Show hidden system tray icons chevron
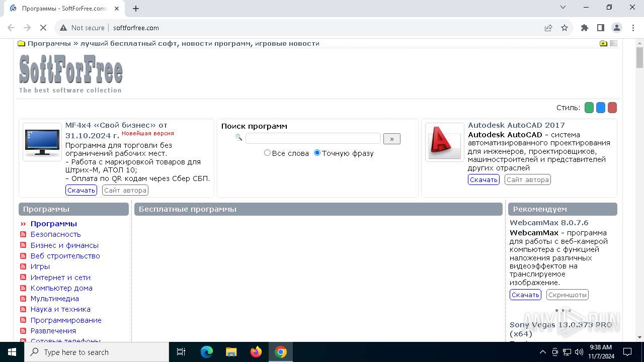 pyautogui.click(x=542, y=352)
